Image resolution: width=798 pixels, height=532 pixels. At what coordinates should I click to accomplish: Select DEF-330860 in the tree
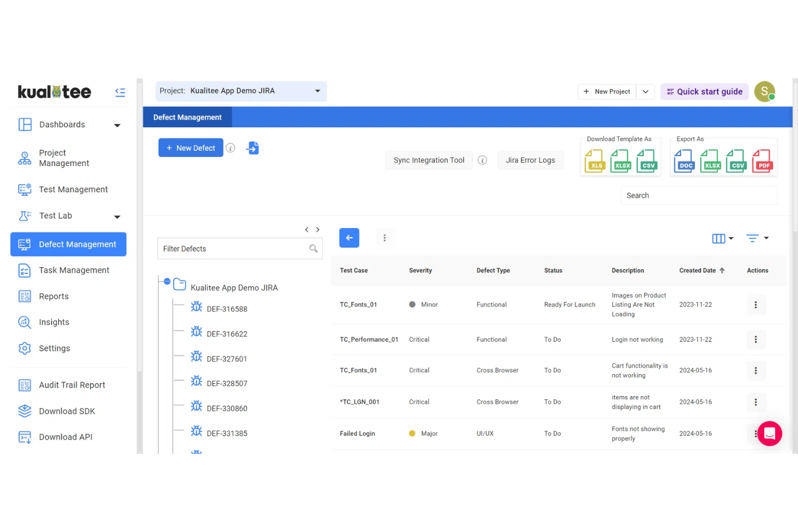click(x=226, y=408)
